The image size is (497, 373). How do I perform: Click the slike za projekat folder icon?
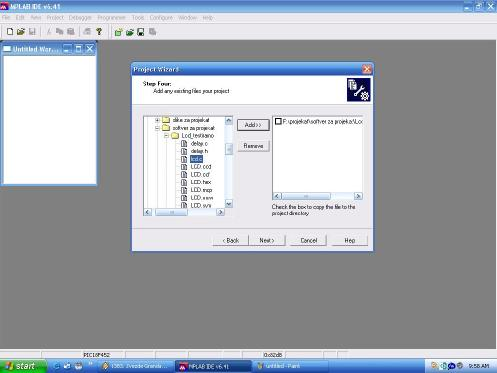[166, 120]
